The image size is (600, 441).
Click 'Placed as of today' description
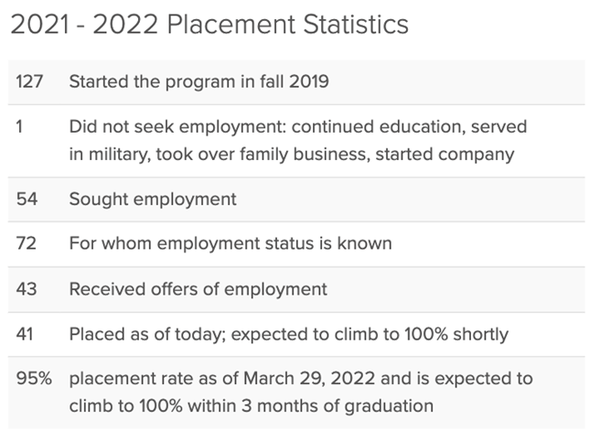(289, 334)
